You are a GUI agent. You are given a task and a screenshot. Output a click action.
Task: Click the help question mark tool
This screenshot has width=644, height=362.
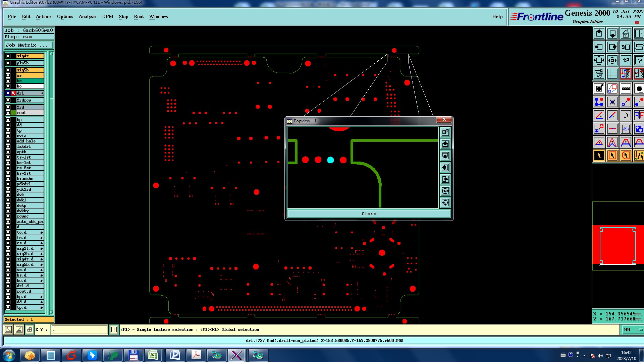(639, 61)
